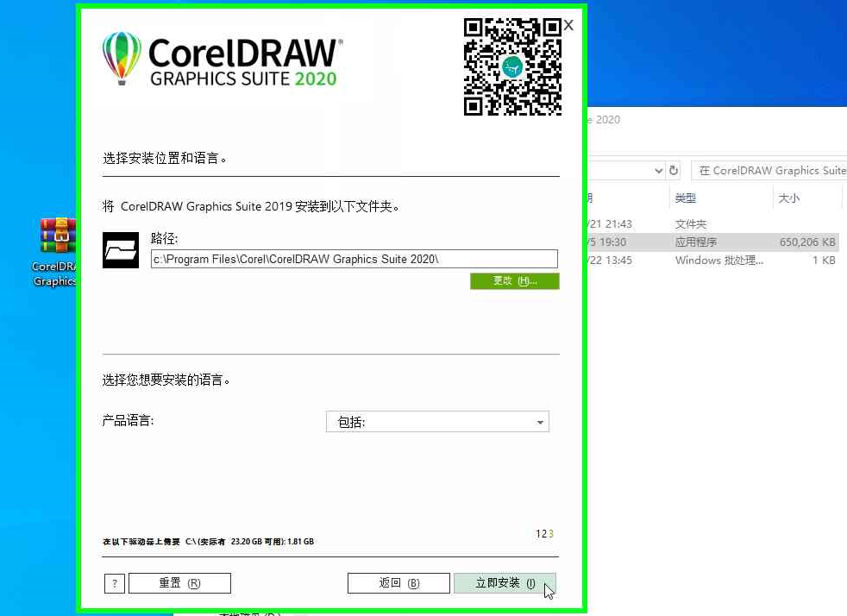Open the 产品语言 dropdown
Viewport: 847px width, 616px height.
pyautogui.click(x=437, y=422)
